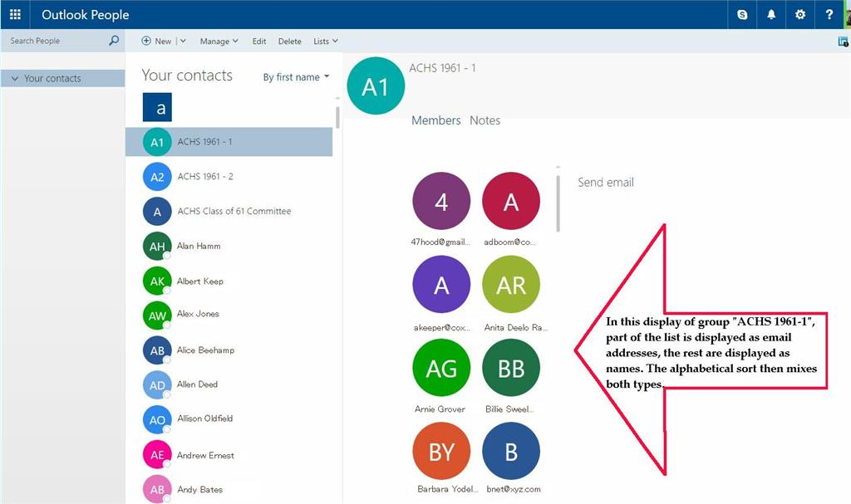Select contact Alan Hamm name
The width and height of the screenshot is (851, 504).
pos(199,247)
